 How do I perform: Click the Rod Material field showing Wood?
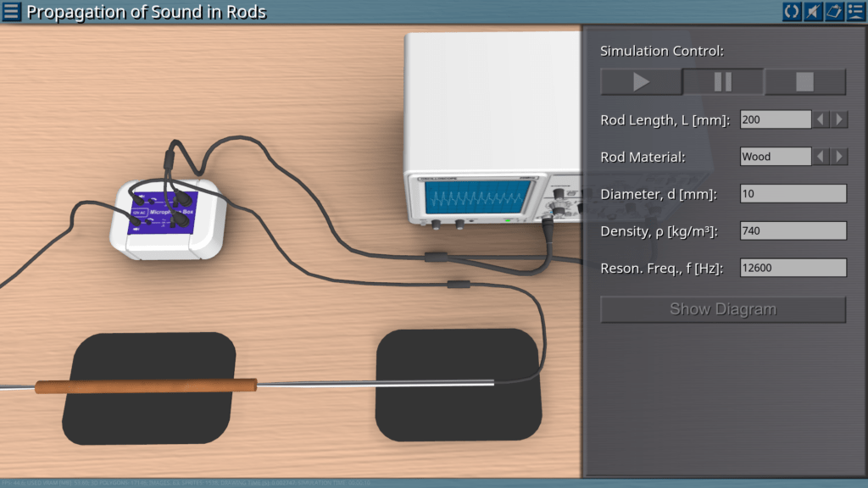pos(775,157)
